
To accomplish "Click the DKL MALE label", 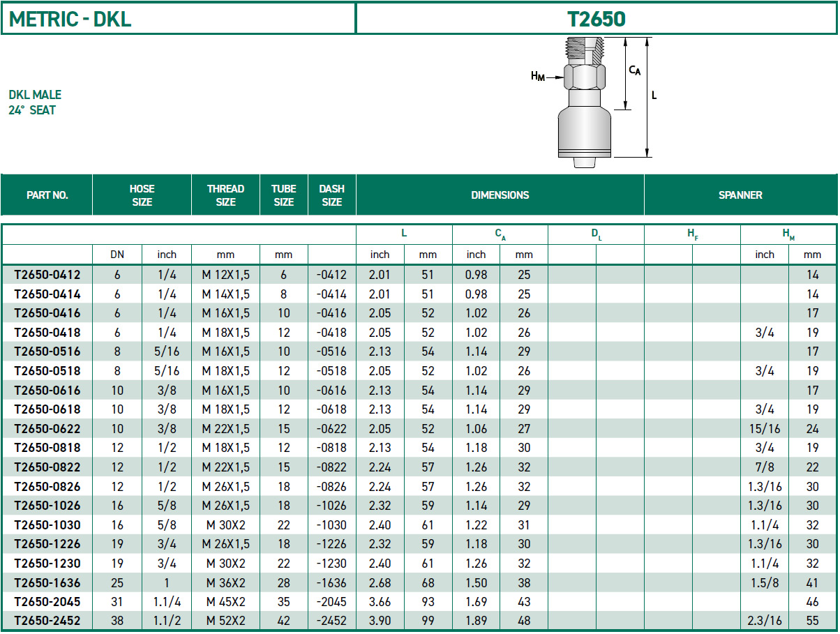I will click(x=35, y=95).
